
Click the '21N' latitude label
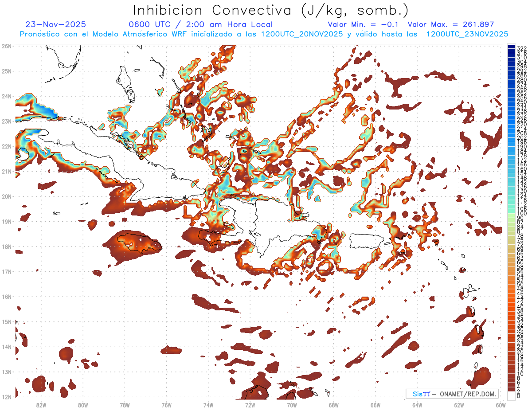pyautogui.click(x=7, y=171)
